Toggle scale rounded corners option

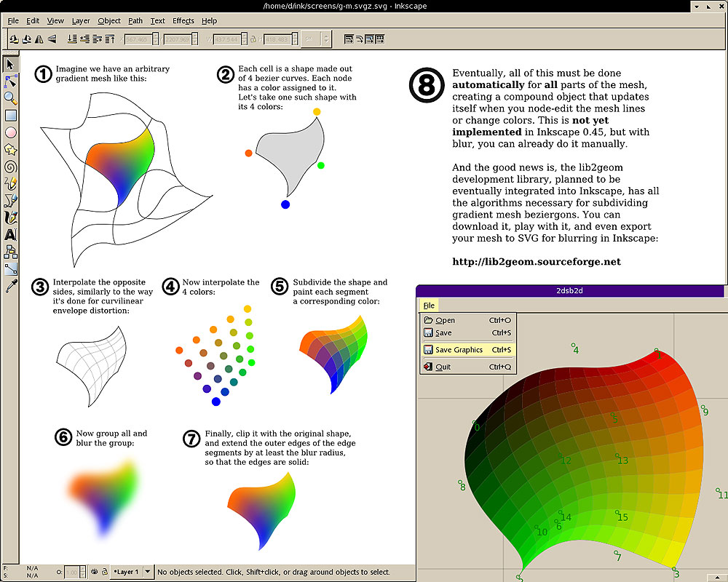(360, 39)
